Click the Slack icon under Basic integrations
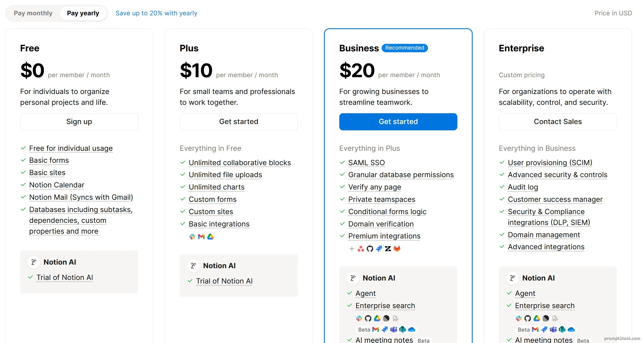 (x=192, y=237)
